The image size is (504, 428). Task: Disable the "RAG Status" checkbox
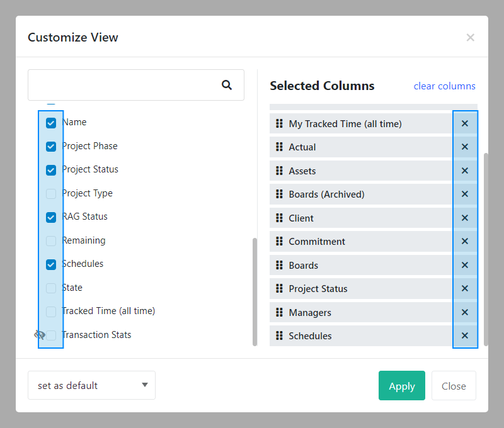50,217
